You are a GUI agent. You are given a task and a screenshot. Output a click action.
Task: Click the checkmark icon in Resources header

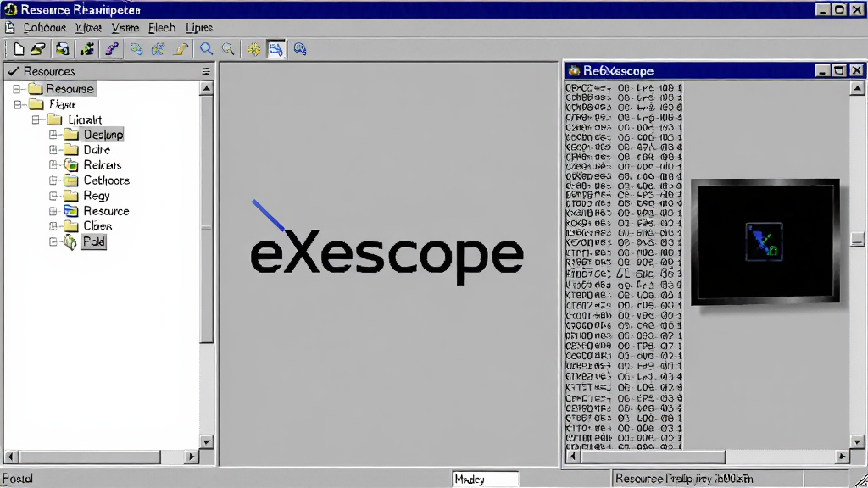(14, 71)
